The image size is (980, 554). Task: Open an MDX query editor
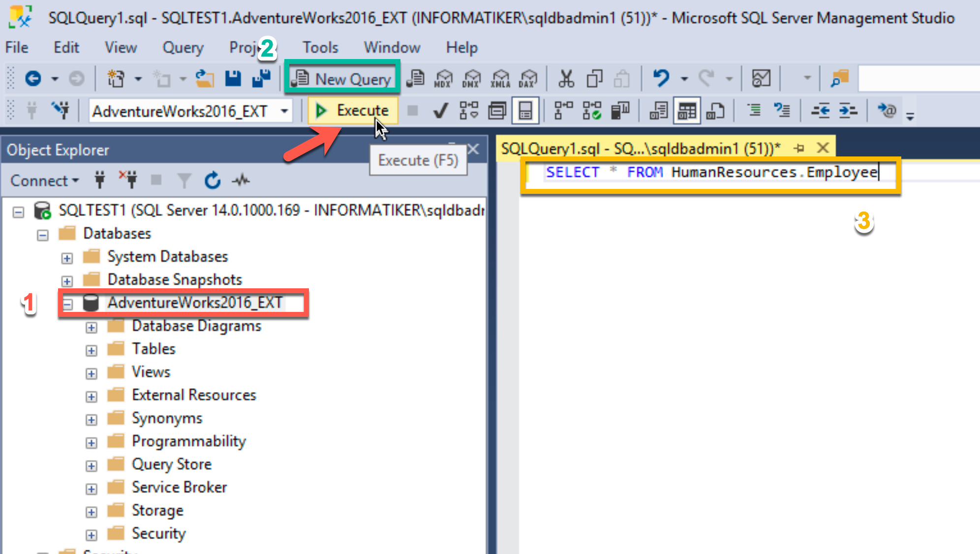point(443,79)
